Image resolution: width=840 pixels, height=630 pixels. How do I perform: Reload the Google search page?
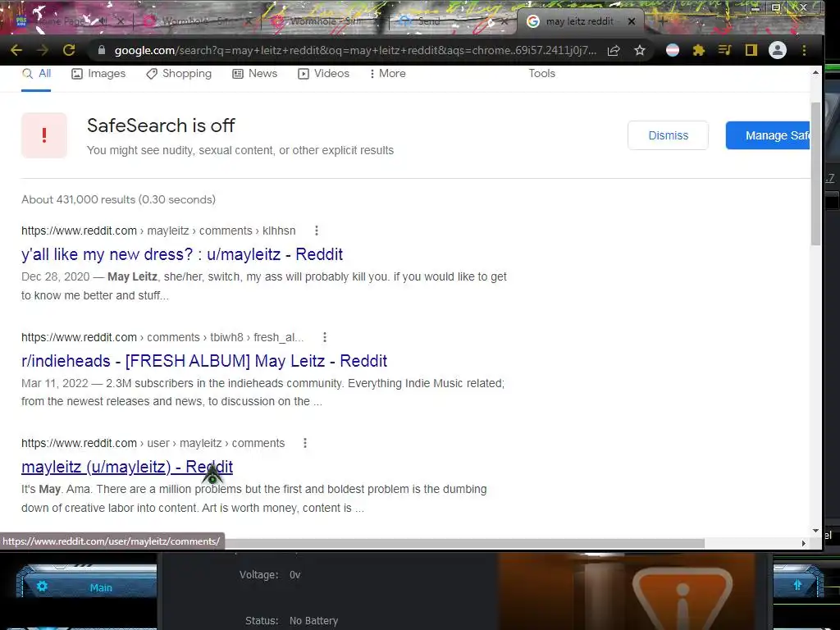click(x=69, y=50)
